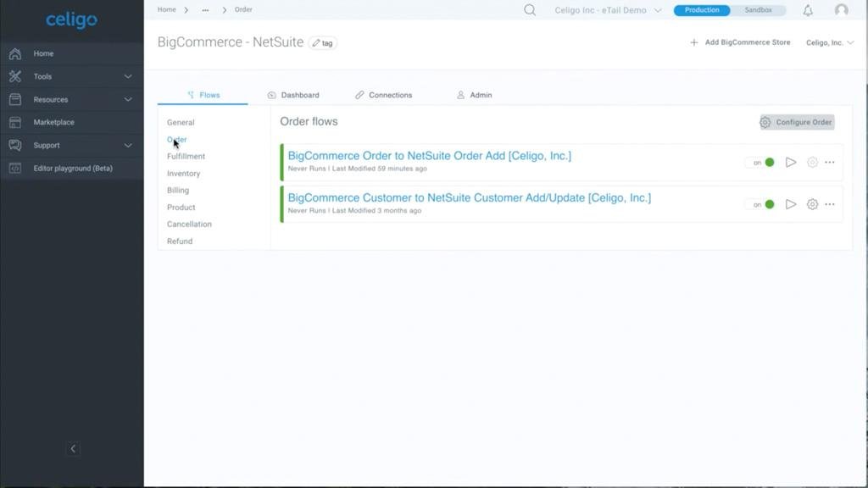This screenshot has height=488, width=868.
Task: Click the Order flows heading
Action: [309, 122]
